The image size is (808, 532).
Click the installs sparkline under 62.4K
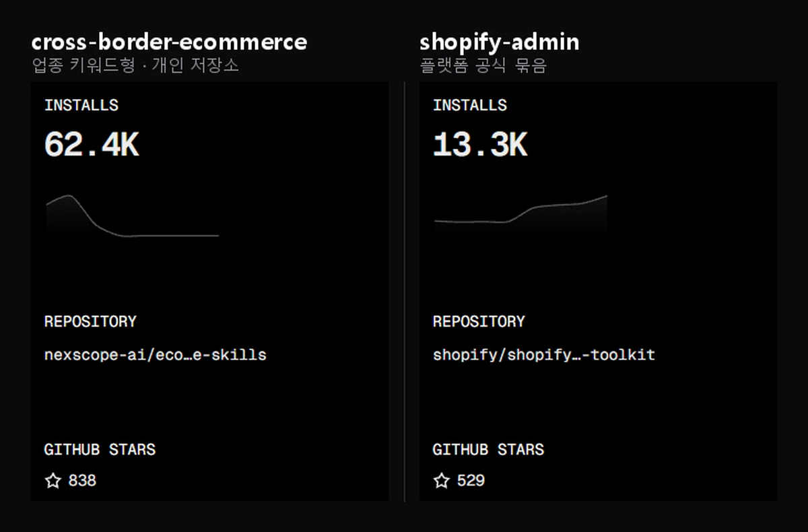(133, 215)
